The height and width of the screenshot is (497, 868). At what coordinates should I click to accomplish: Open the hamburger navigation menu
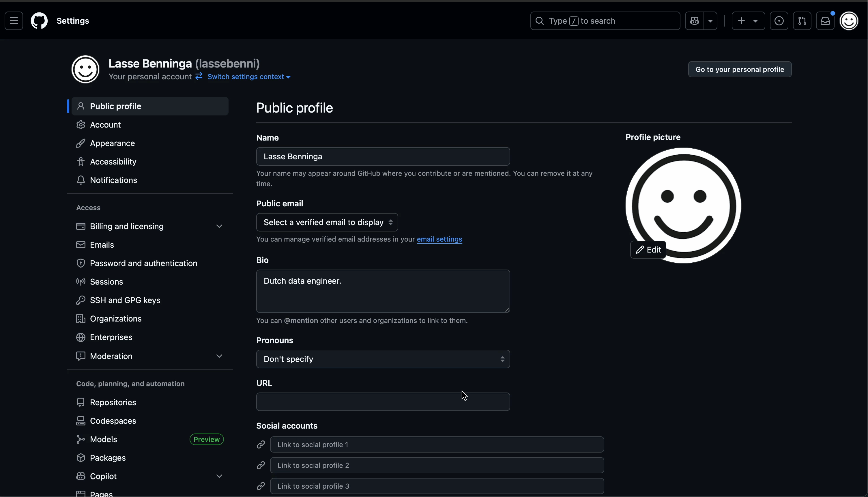(14, 21)
